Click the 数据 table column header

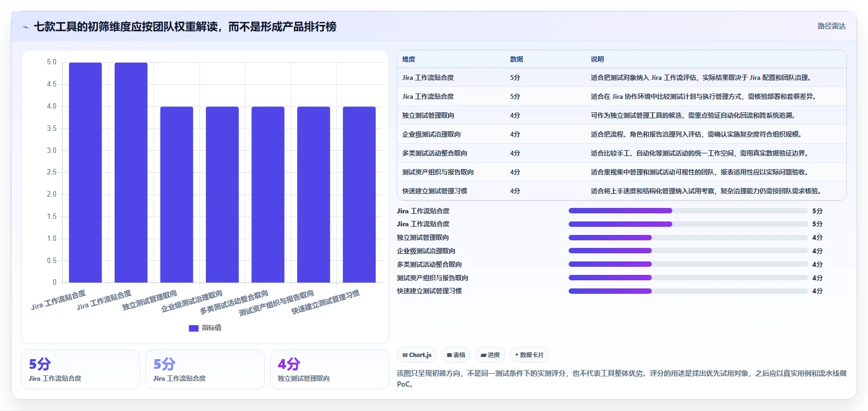516,59
